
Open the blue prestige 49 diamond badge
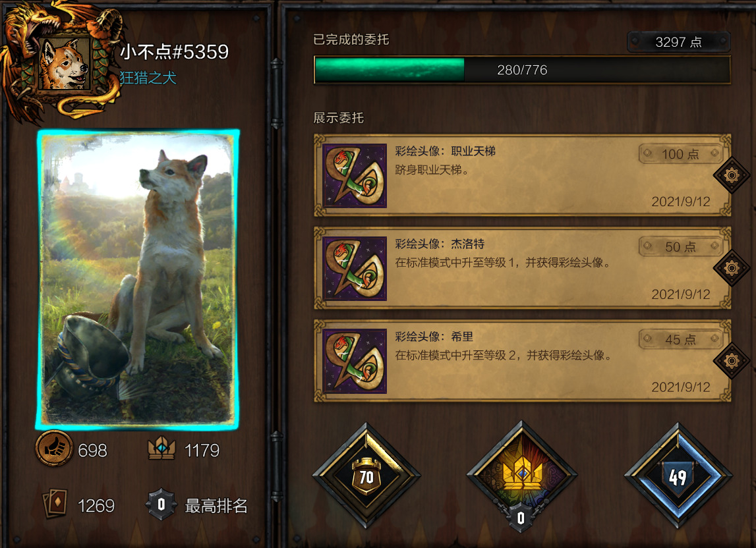click(x=678, y=476)
